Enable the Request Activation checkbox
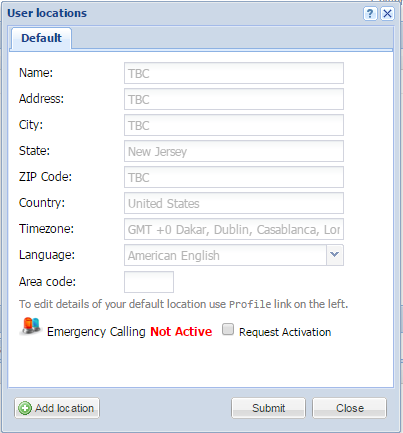The width and height of the screenshot is (403, 433). [228, 329]
